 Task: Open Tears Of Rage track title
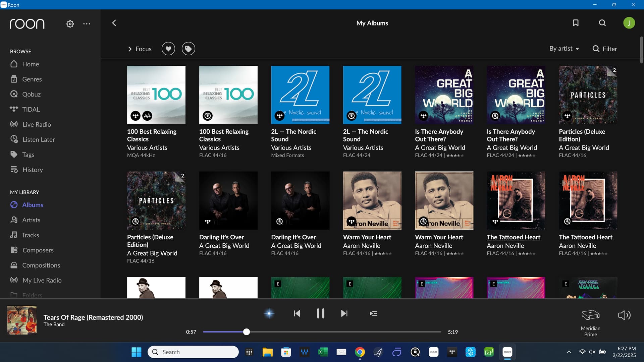[x=93, y=317]
